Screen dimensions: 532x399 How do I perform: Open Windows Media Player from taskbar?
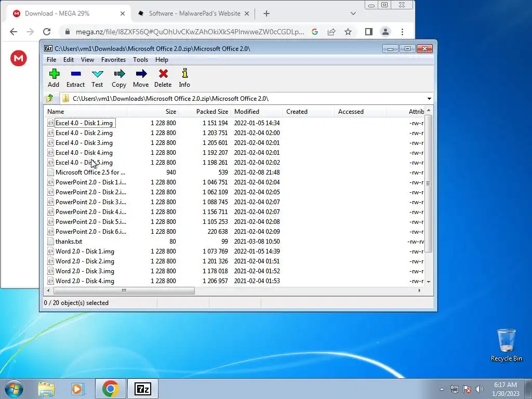tap(77, 389)
